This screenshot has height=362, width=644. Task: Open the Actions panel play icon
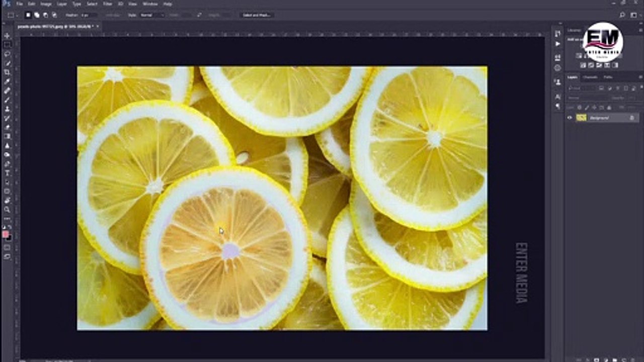[557, 44]
